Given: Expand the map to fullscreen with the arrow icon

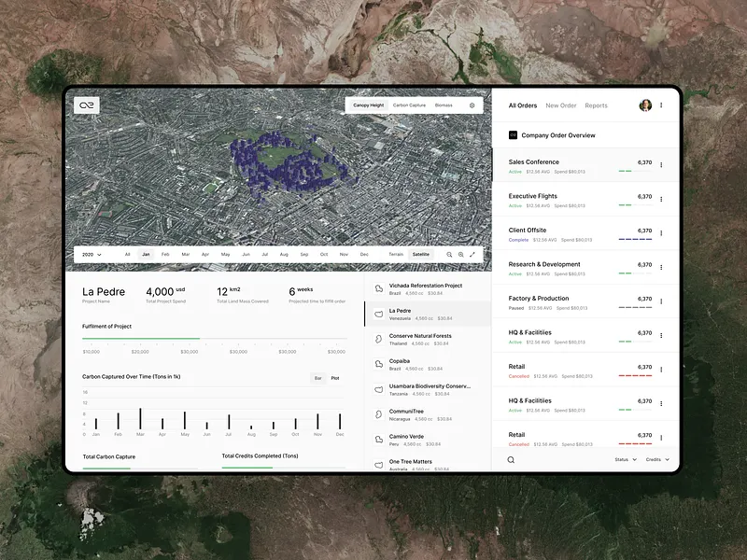Looking at the screenshot, I should point(472,254).
